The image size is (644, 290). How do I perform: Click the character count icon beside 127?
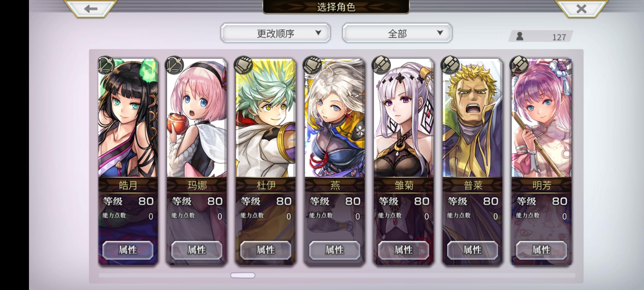click(x=520, y=36)
